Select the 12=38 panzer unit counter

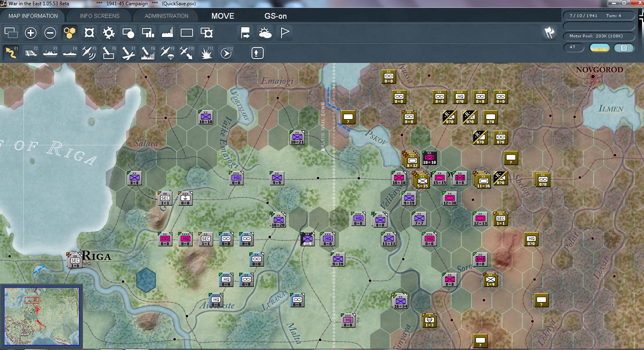point(450,199)
